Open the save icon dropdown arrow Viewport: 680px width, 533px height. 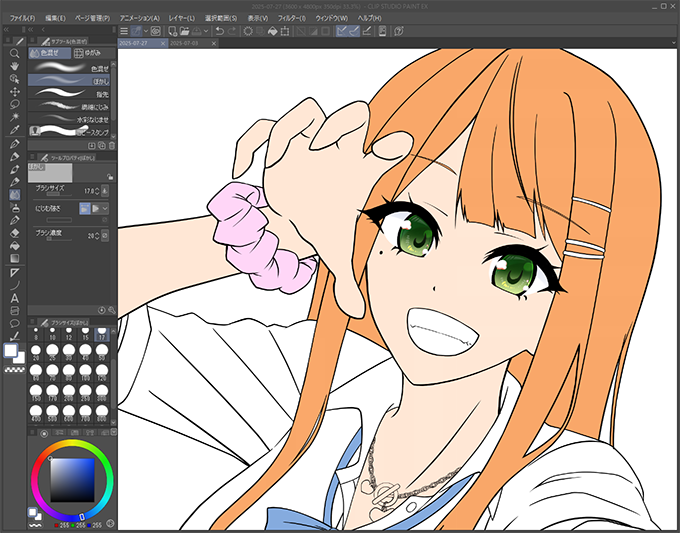[206, 31]
